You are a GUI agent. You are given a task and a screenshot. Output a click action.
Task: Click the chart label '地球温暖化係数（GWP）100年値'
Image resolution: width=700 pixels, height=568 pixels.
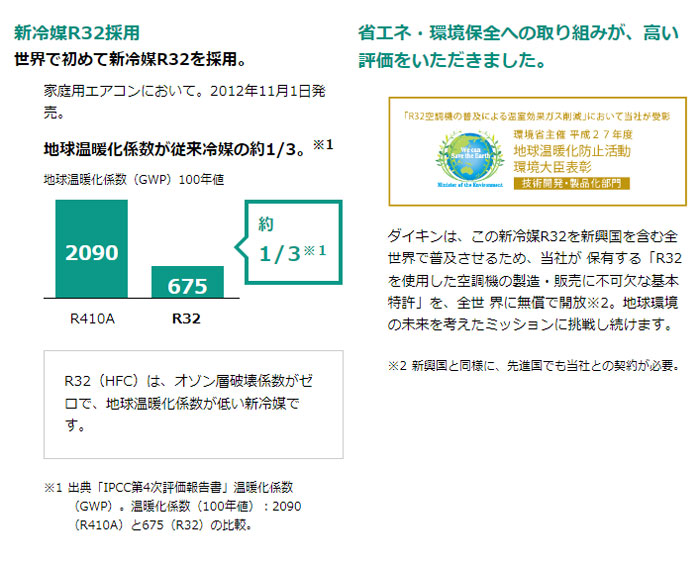pos(134,180)
